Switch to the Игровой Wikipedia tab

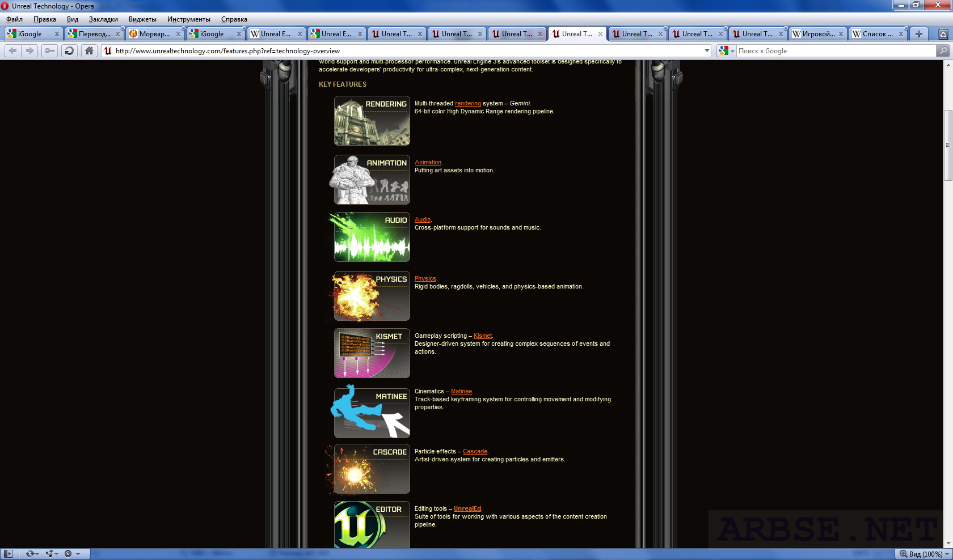[818, 34]
